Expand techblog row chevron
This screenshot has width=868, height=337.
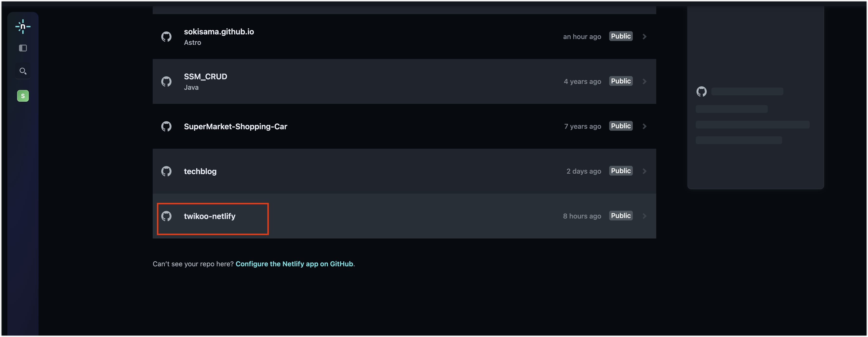644,171
